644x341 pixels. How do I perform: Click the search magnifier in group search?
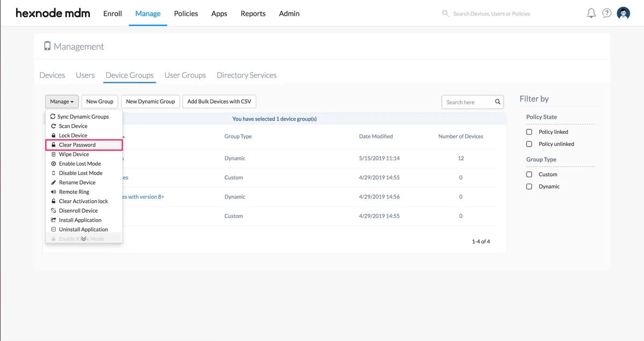point(497,102)
